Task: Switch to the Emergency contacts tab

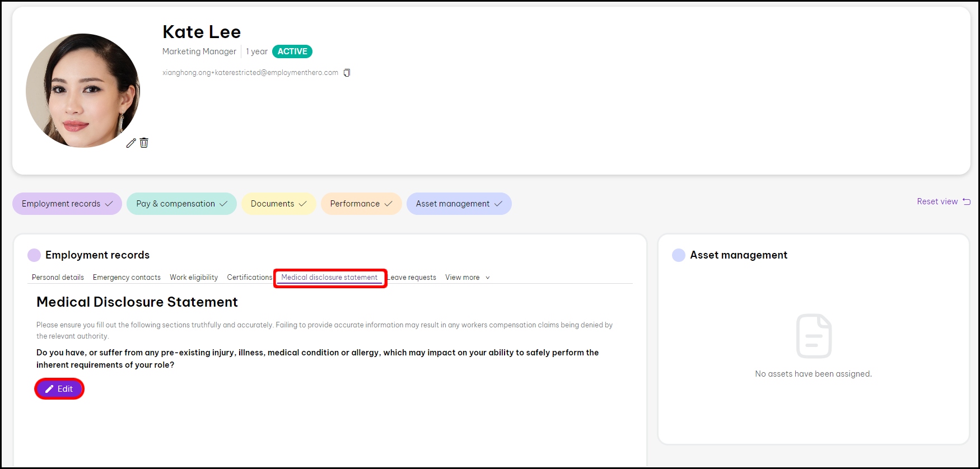Action: click(x=127, y=278)
